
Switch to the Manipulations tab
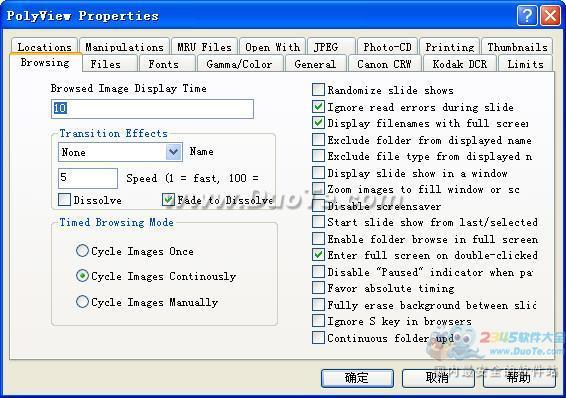[x=124, y=47]
